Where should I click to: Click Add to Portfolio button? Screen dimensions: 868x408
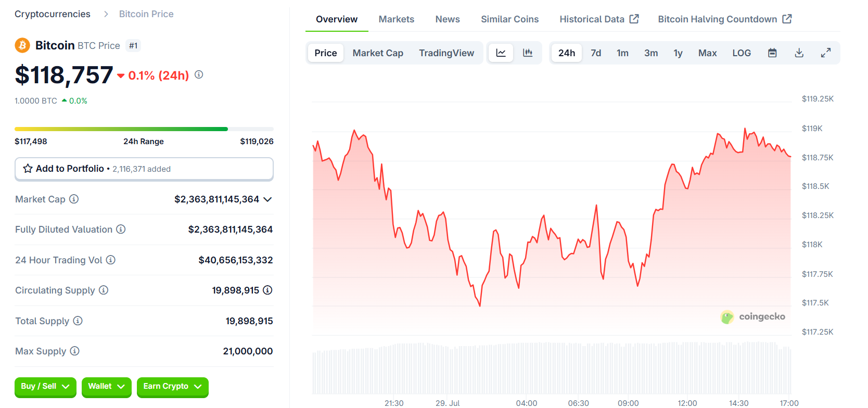point(144,169)
